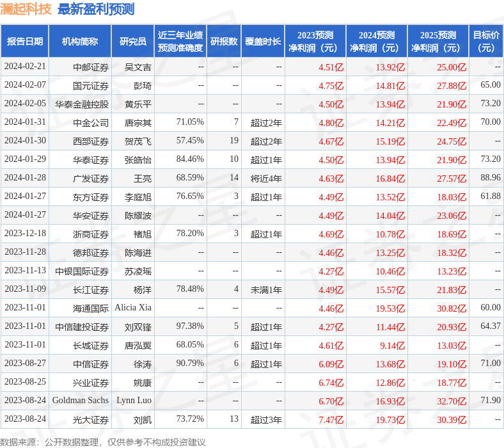Screen dimensions: 504x448
Task: Select analyst Lynn Luo
Action: point(134,401)
